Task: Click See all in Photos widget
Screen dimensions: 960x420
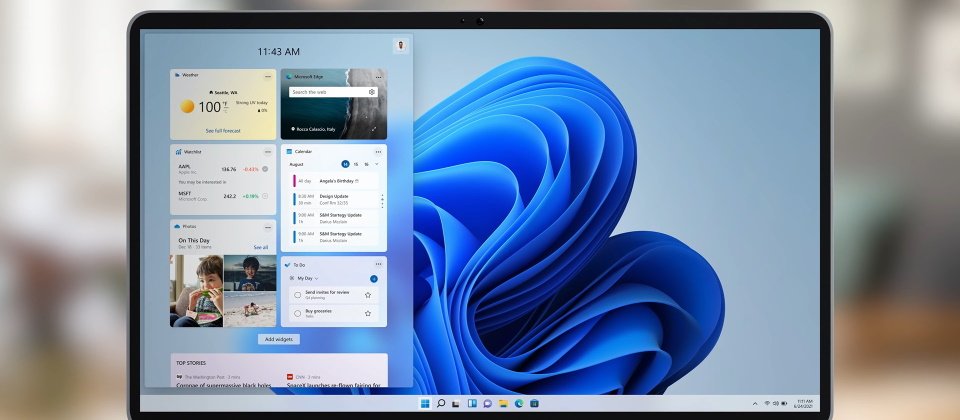Action: (x=261, y=247)
